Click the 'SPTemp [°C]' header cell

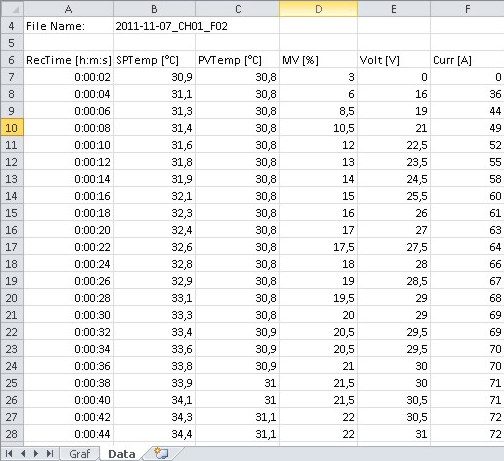coord(154,60)
